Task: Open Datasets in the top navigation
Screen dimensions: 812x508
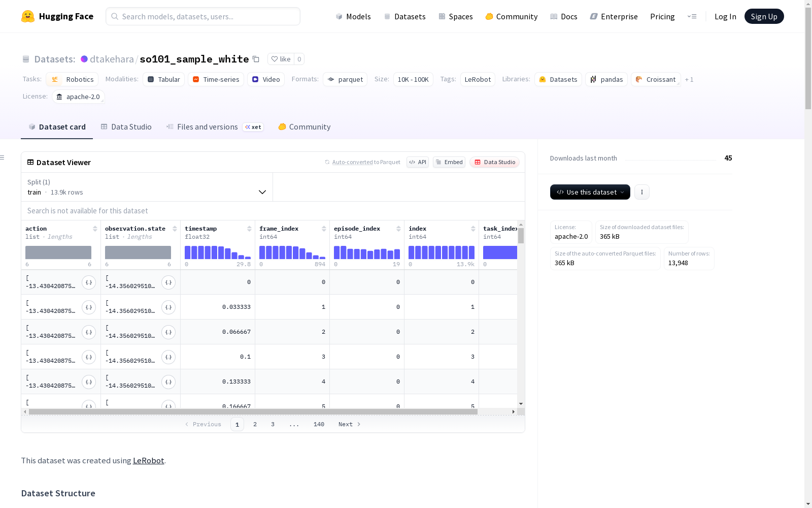Action: point(404,16)
